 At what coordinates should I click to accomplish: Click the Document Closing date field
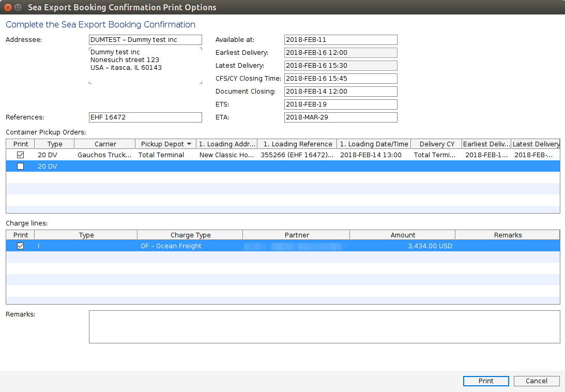click(x=340, y=91)
